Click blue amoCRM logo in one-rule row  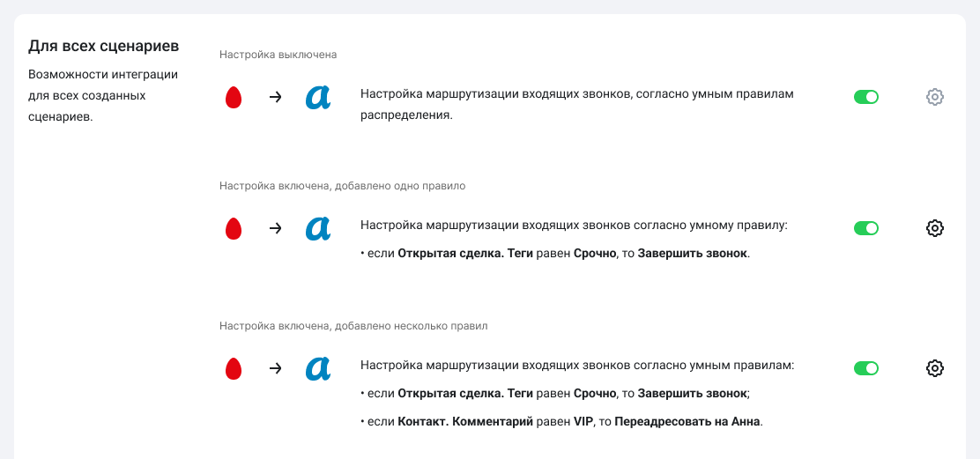317,228
